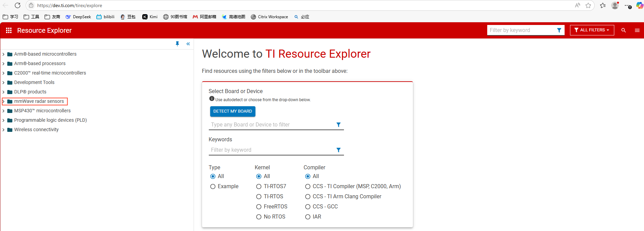
Task: Add this page to favorites with the star
Action: 588,5
